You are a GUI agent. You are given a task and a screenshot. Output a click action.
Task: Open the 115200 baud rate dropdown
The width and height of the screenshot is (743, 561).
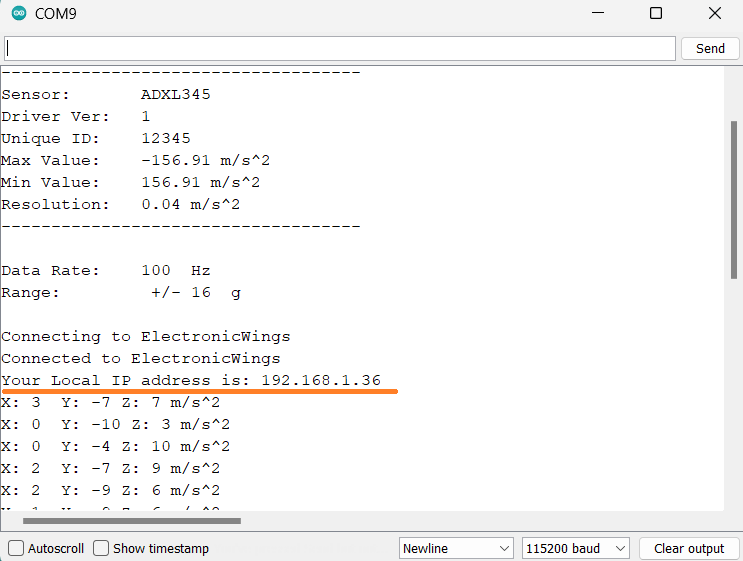click(575, 548)
